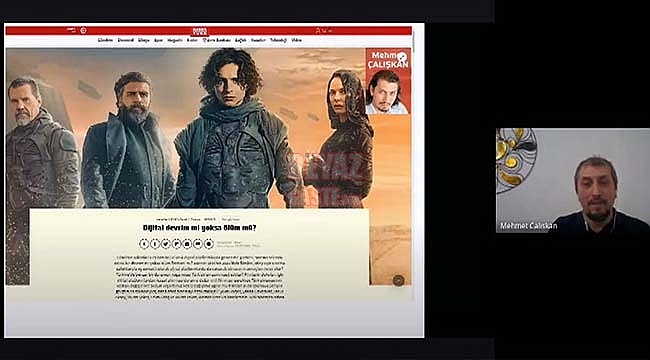The height and width of the screenshot is (360, 650).
Task: Open the hamburger menu in the red header
Action: click(x=71, y=30)
